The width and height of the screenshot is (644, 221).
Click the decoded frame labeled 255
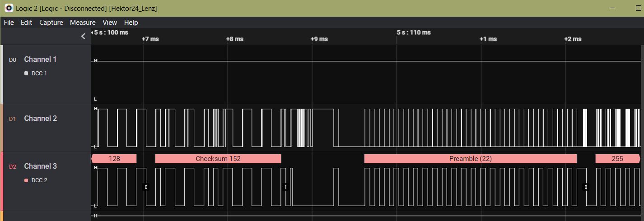[x=617, y=159]
